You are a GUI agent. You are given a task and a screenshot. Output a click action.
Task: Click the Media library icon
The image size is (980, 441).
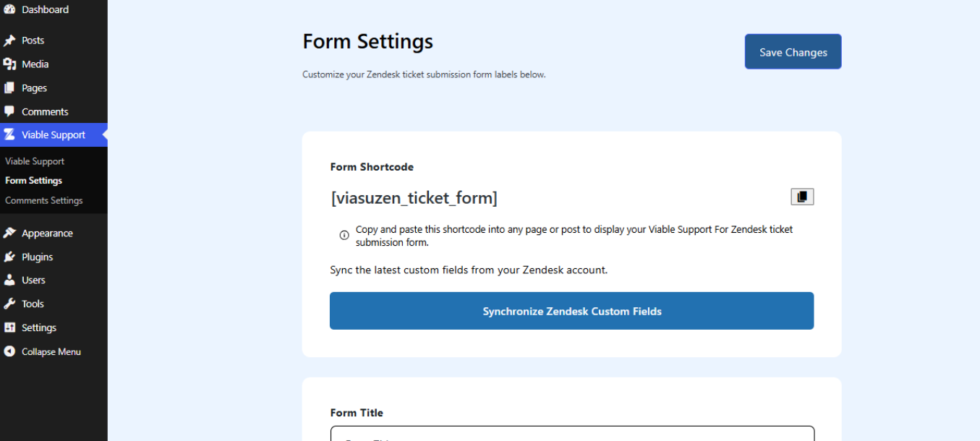pyautogui.click(x=9, y=64)
